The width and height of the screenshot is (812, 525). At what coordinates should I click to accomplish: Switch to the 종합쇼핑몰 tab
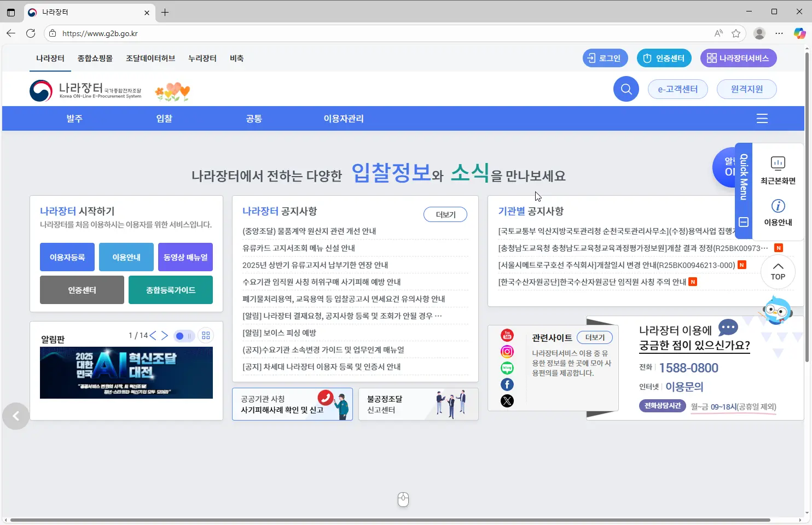point(95,59)
